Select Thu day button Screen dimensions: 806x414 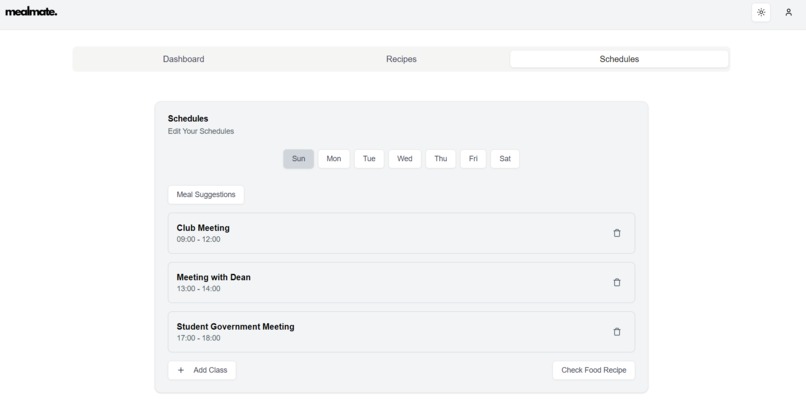coord(441,159)
